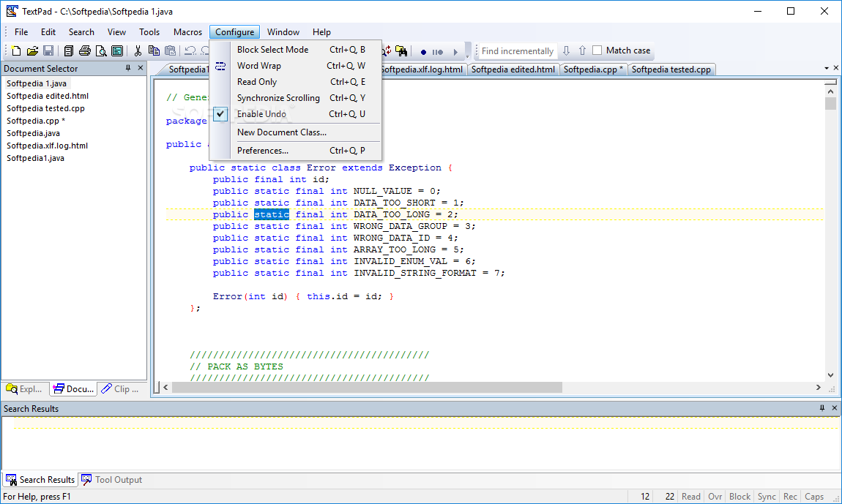Click the Find incrementally input field
The height and width of the screenshot is (504, 842).
tap(517, 51)
